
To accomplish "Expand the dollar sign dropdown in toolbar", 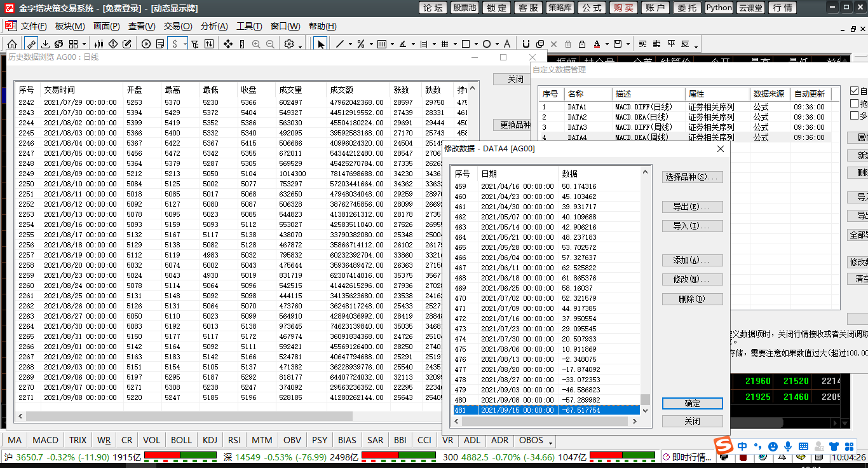I will (x=184, y=44).
